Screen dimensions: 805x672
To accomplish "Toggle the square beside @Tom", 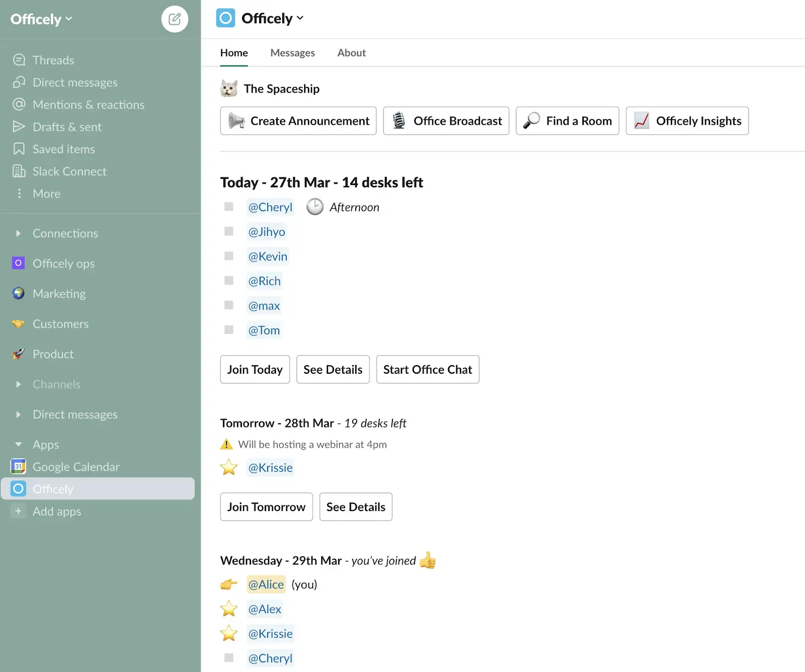I will 229,330.
